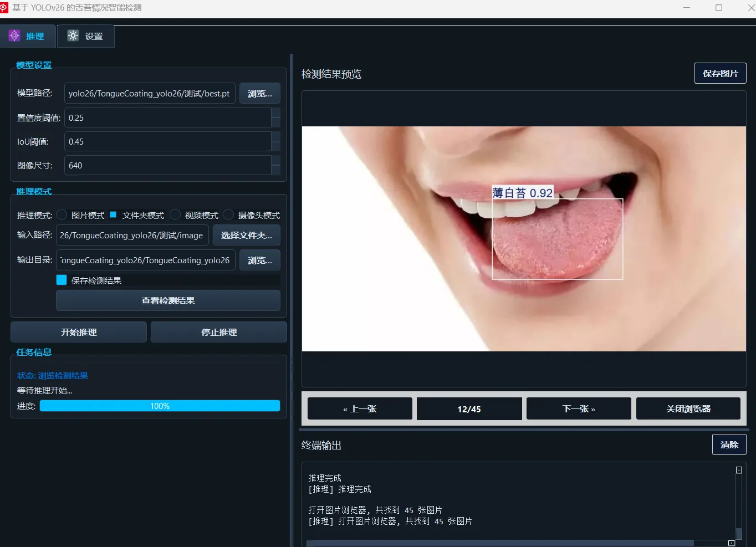Switch to the 推理 tab

pos(28,36)
